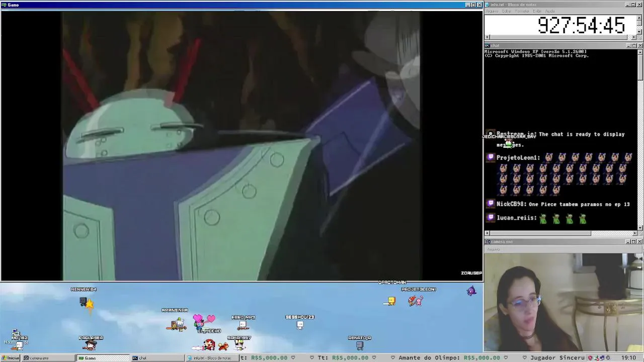Select the Game taskbar button
Viewport: 644px width, 362px height.
click(x=103, y=358)
